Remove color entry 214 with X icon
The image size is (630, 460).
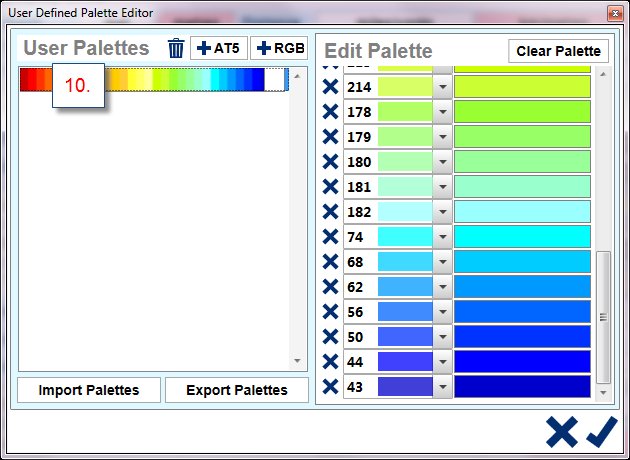330,87
